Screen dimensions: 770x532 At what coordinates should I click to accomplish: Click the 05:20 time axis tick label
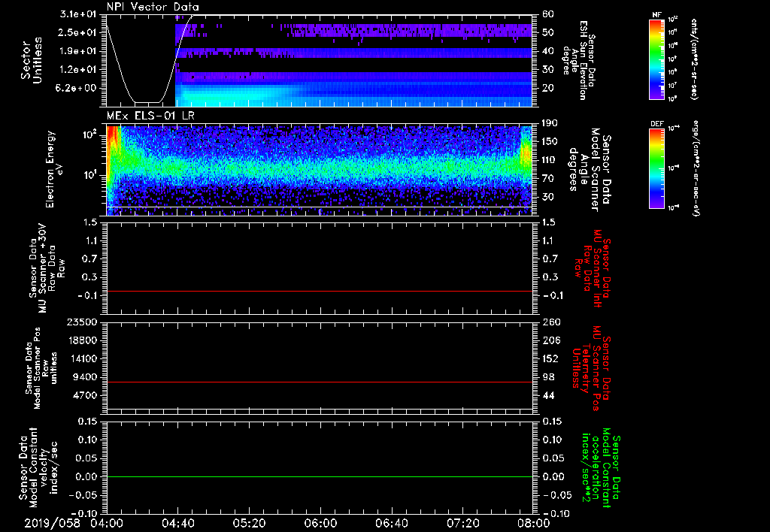(x=249, y=522)
